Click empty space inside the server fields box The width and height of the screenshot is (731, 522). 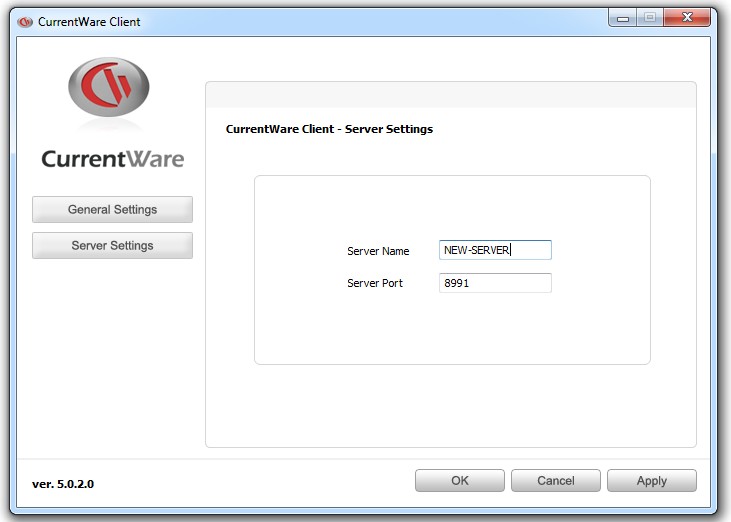point(450,330)
